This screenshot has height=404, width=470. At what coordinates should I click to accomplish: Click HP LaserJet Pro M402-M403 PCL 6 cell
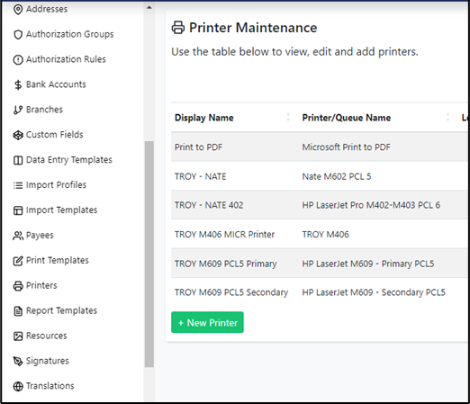[x=371, y=205]
